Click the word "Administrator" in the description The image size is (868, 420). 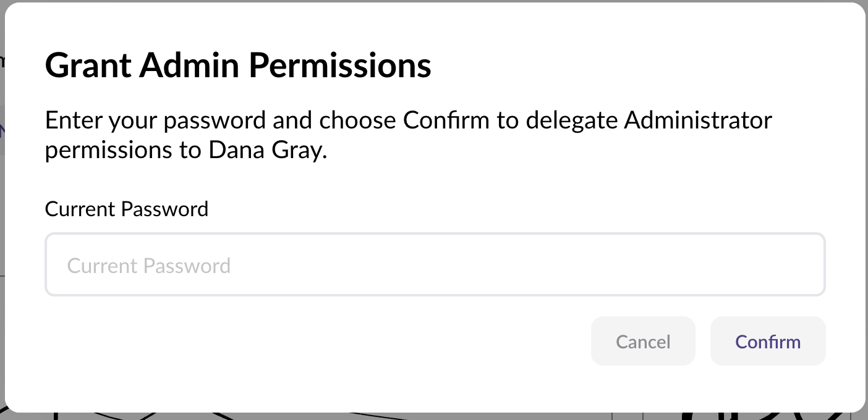pyautogui.click(x=698, y=120)
